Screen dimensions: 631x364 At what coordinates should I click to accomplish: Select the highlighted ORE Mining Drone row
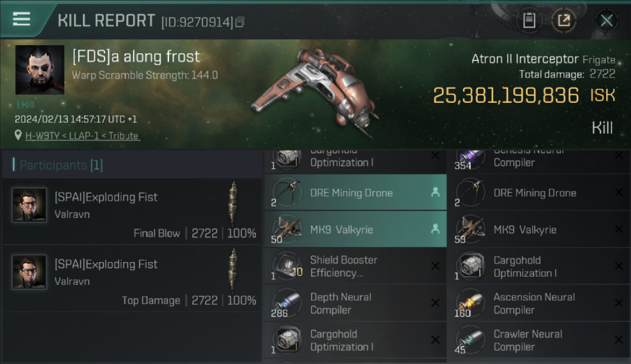pos(355,193)
